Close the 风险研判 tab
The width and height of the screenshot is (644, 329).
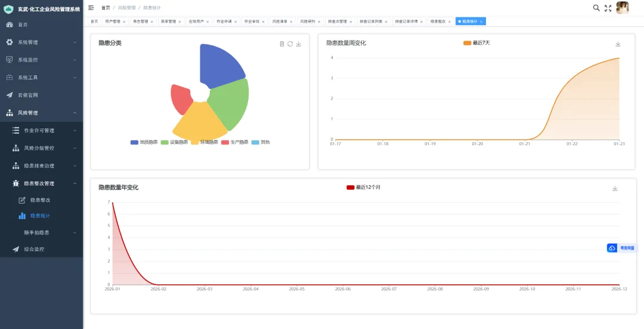point(319,22)
